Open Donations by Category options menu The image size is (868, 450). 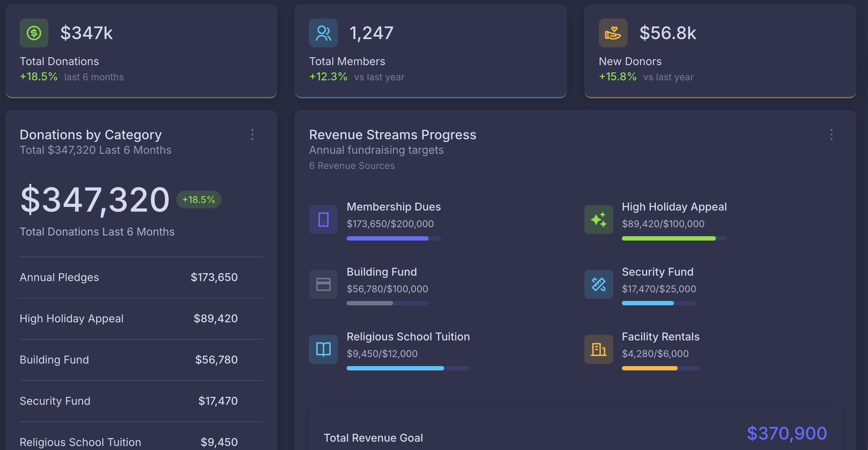click(253, 135)
